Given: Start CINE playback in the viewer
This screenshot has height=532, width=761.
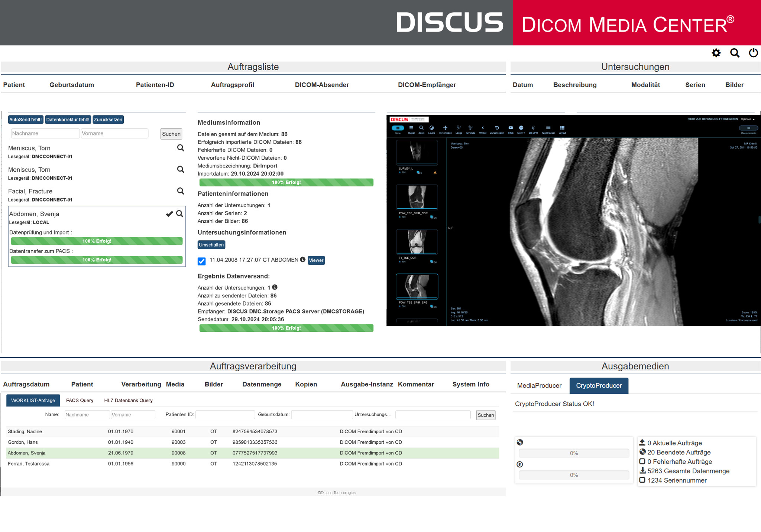Looking at the screenshot, I should click(511, 129).
